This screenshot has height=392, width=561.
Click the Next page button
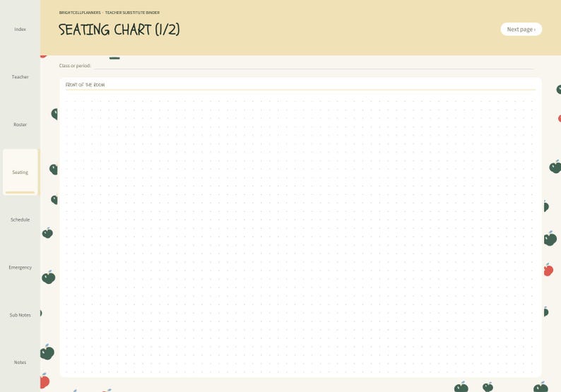point(521,30)
